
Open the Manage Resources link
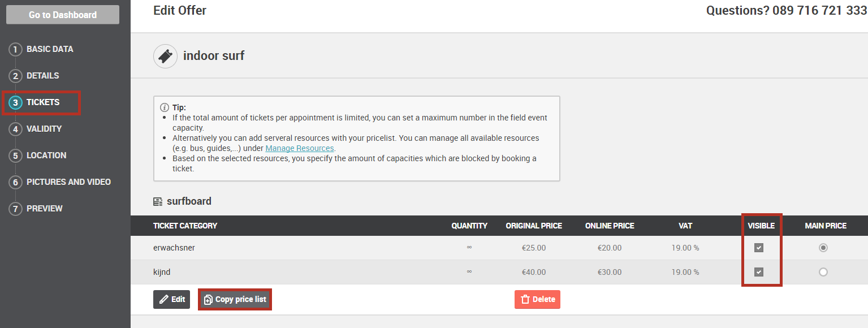tap(300, 148)
